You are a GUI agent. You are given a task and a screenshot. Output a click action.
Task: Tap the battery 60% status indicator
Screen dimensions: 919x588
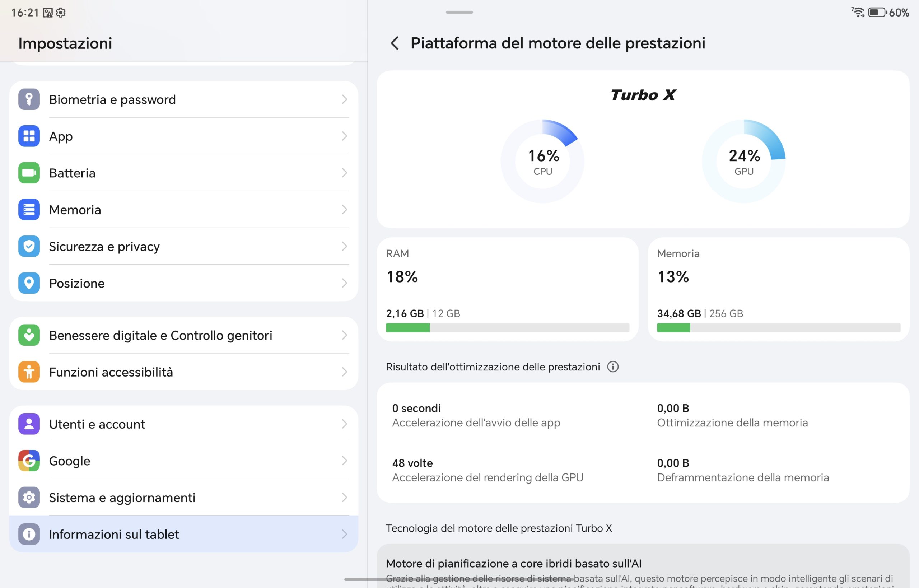click(x=888, y=13)
